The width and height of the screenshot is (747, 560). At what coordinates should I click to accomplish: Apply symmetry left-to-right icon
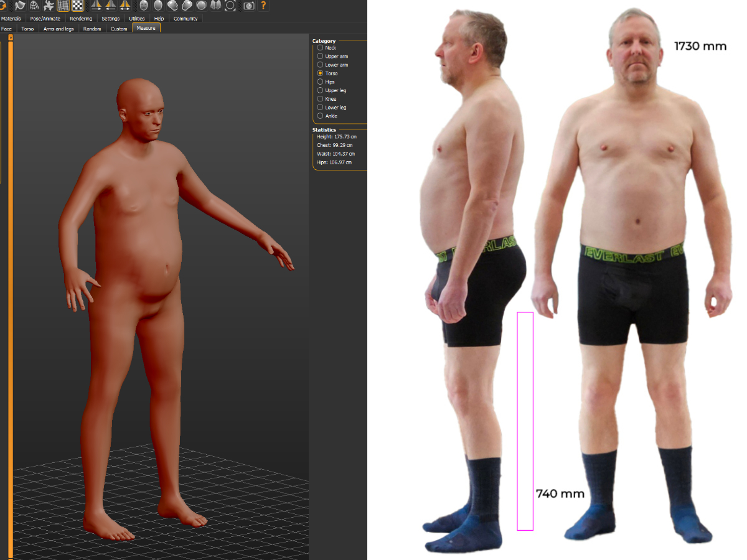[111, 6]
